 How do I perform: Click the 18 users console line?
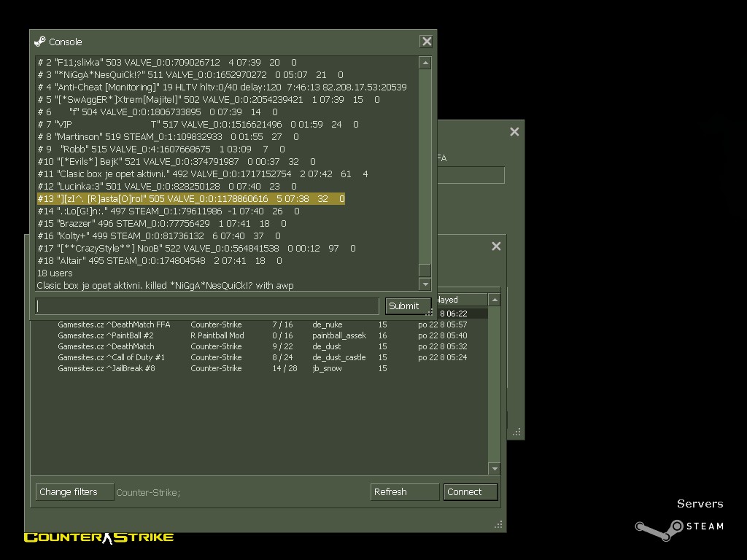(55, 273)
